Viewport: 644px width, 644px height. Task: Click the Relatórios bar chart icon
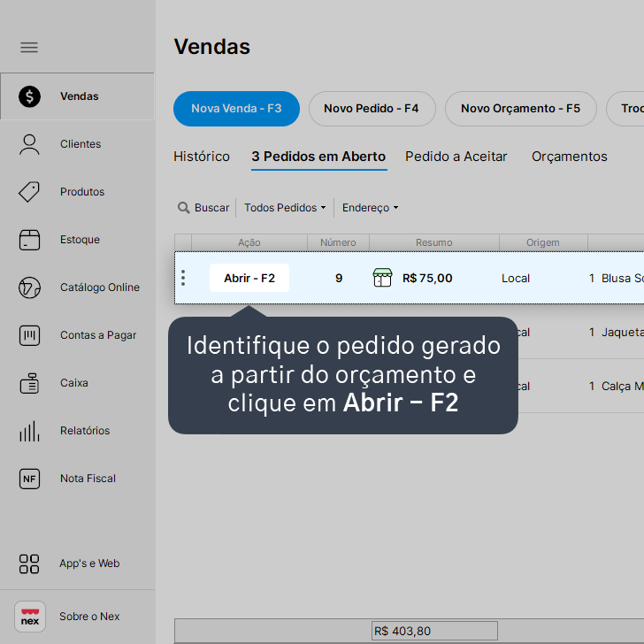point(29,431)
